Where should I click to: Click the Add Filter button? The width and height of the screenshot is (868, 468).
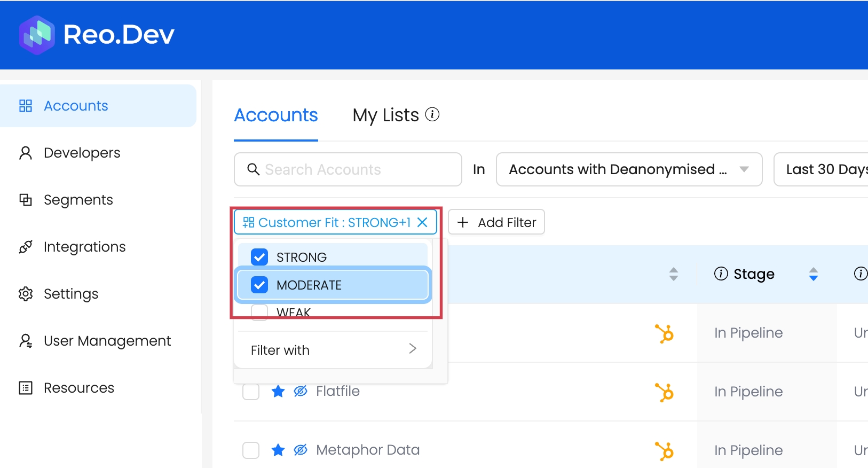click(x=496, y=222)
